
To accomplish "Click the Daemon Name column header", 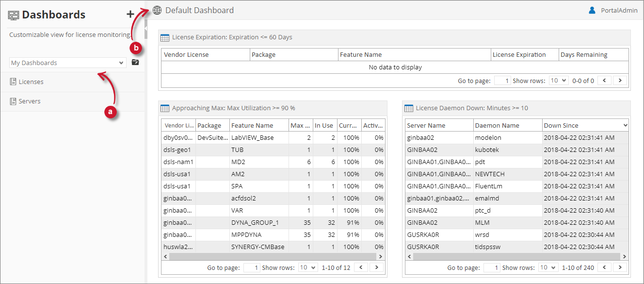I will point(508,126).
